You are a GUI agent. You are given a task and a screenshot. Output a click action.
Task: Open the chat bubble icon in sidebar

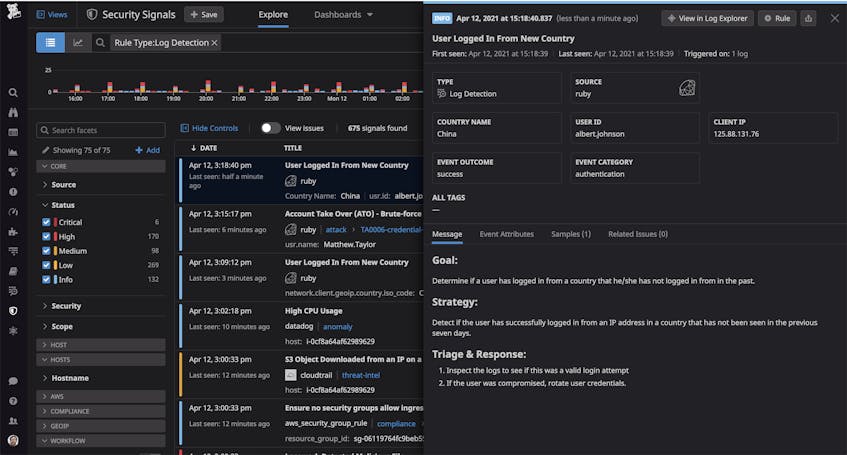pos(13,381)
